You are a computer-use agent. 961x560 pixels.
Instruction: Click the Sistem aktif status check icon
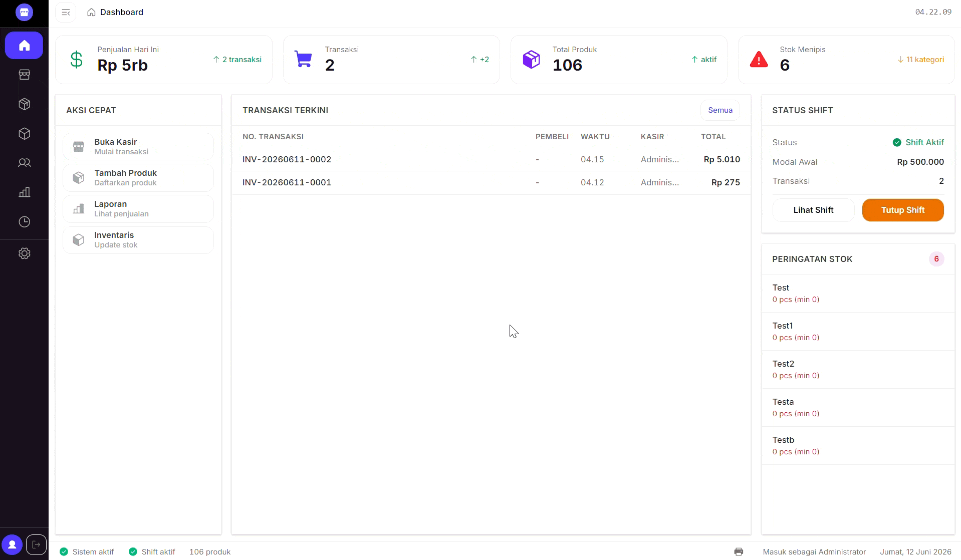(64, 551)
